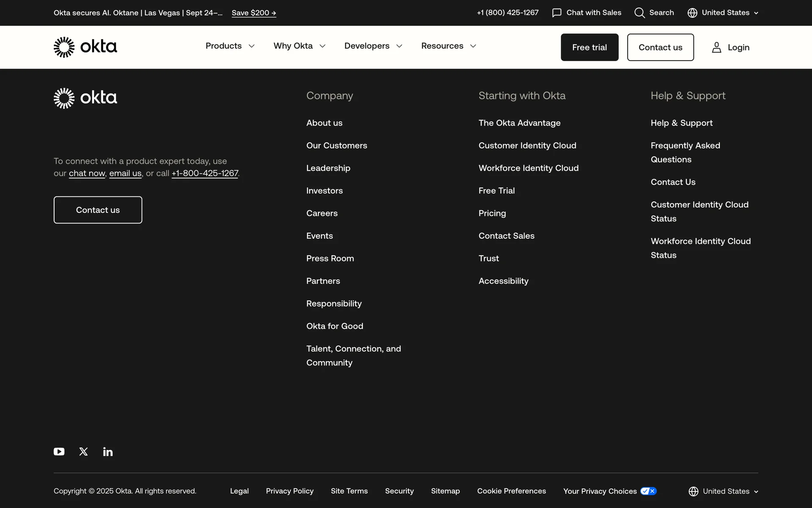The width and height of the screenshot is (812, 508).
Task: Click the search magnifier icon
Action: point(639,13)
